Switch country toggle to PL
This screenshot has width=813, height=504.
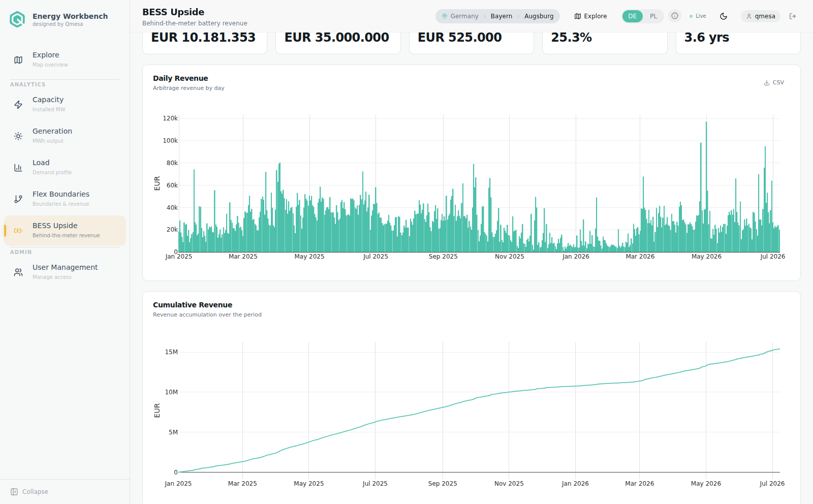(x=653, y=16)
